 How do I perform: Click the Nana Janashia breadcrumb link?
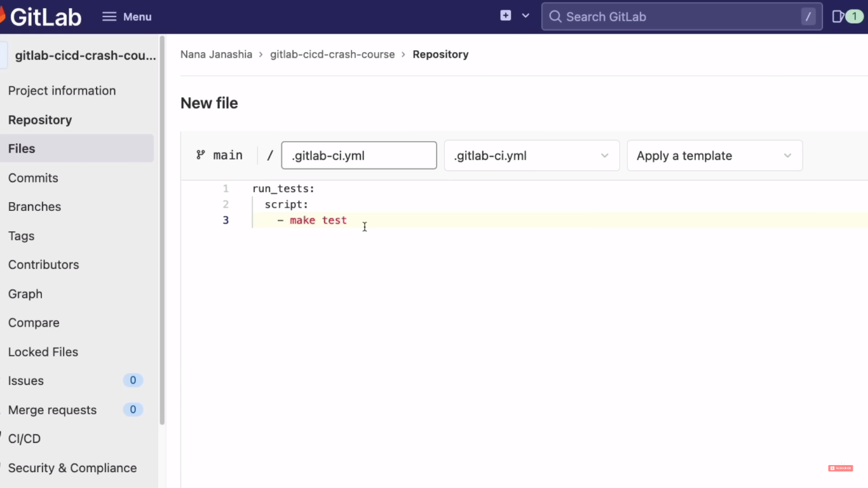pyautogui.click(x=216, y=54)
